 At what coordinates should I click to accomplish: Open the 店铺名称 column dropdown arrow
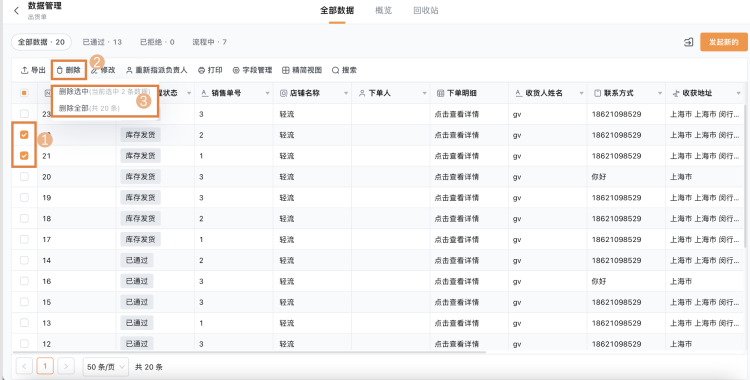point(346,93)
